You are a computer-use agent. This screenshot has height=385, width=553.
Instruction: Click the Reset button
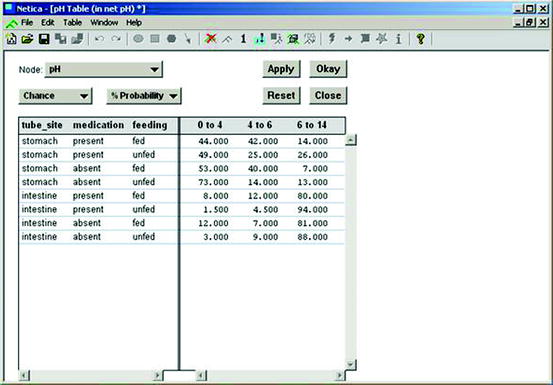tap(281, 96)
